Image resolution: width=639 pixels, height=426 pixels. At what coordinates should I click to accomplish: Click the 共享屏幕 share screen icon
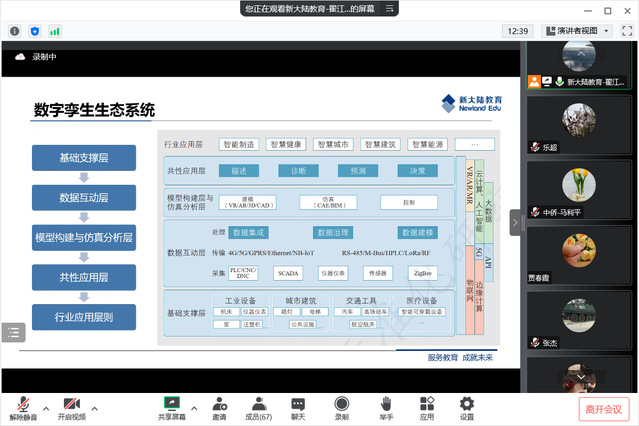coord(171,405)
